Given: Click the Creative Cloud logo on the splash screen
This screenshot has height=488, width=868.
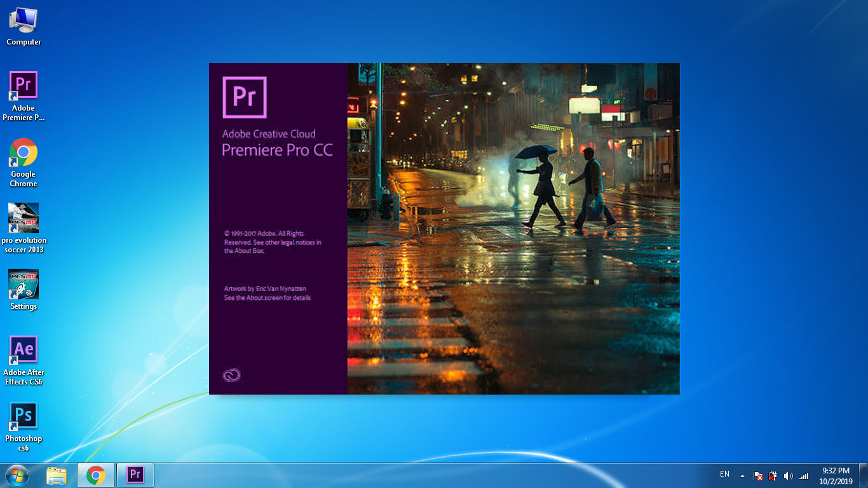Looking at the screenshot, I should [232, 375].
